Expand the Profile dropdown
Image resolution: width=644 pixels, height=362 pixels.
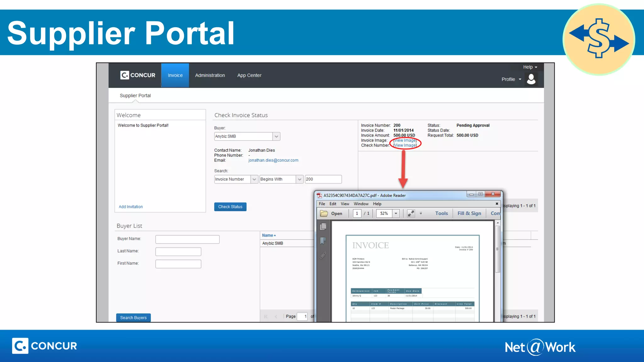[x=511, y=79]
